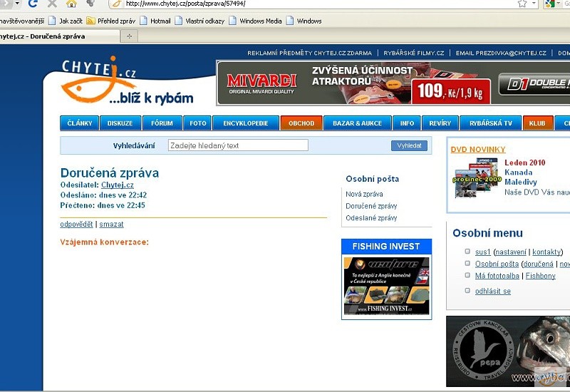Stop loading with the X toolbar icon
Screen dimensions: 570x392
tap(52, 4)
